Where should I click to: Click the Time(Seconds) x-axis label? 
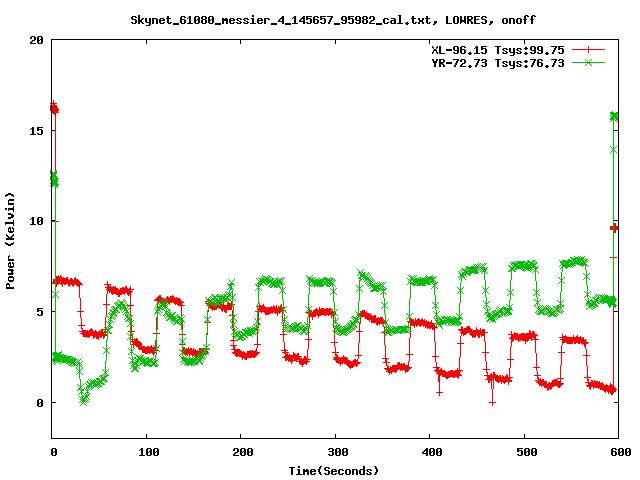(x=334, y=470)
